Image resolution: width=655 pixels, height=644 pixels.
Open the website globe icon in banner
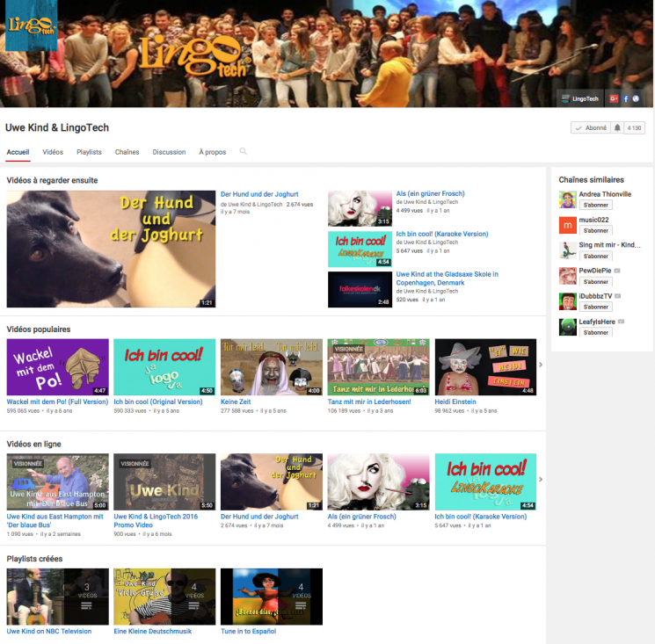(x=636, y=99)
